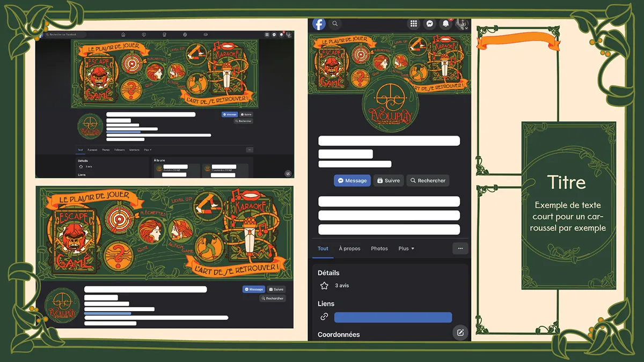
Task: Click Suivre button in the mobile view
Action: [389, 181]
